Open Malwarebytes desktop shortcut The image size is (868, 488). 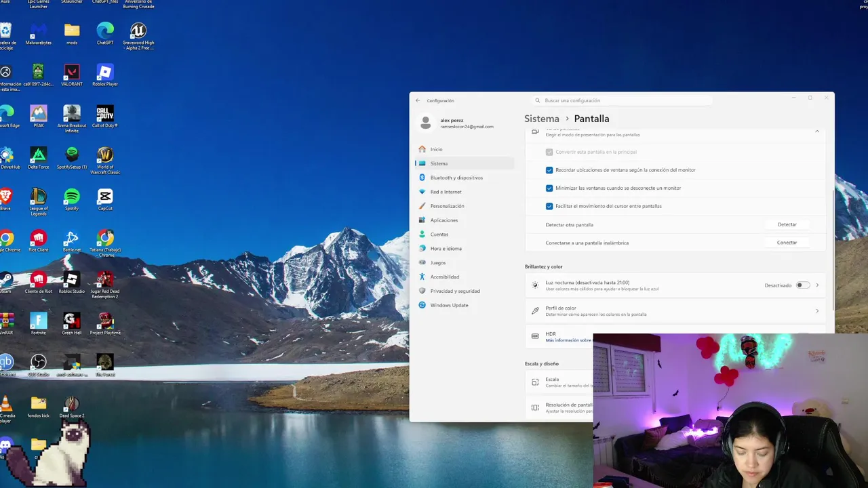(x=38, y=34)
